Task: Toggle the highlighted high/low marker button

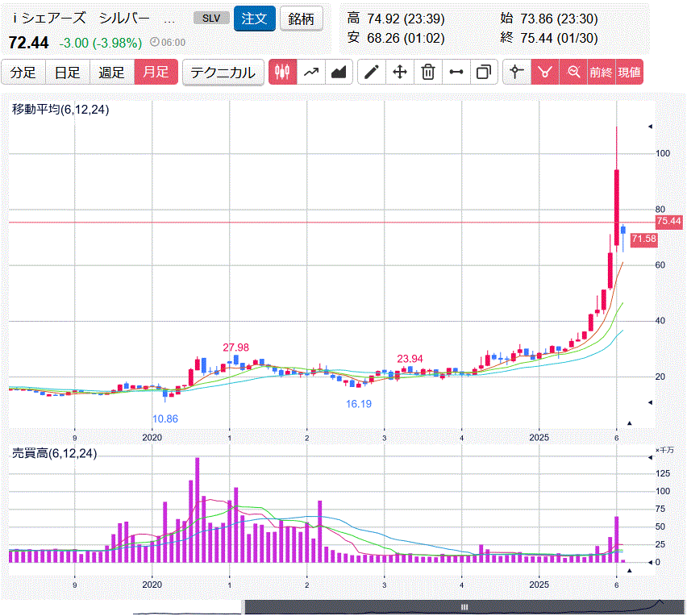Action: pyautogui.click(x=545, y=73)
